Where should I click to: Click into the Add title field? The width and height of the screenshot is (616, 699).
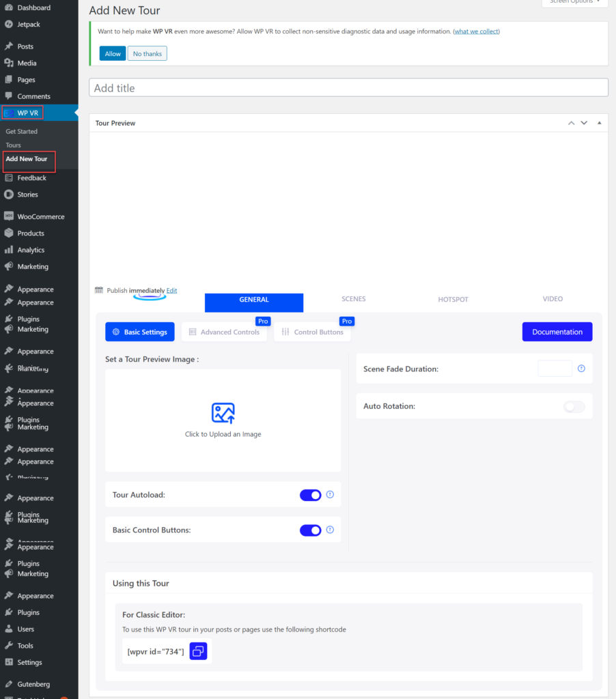click(x=348, y=88)
